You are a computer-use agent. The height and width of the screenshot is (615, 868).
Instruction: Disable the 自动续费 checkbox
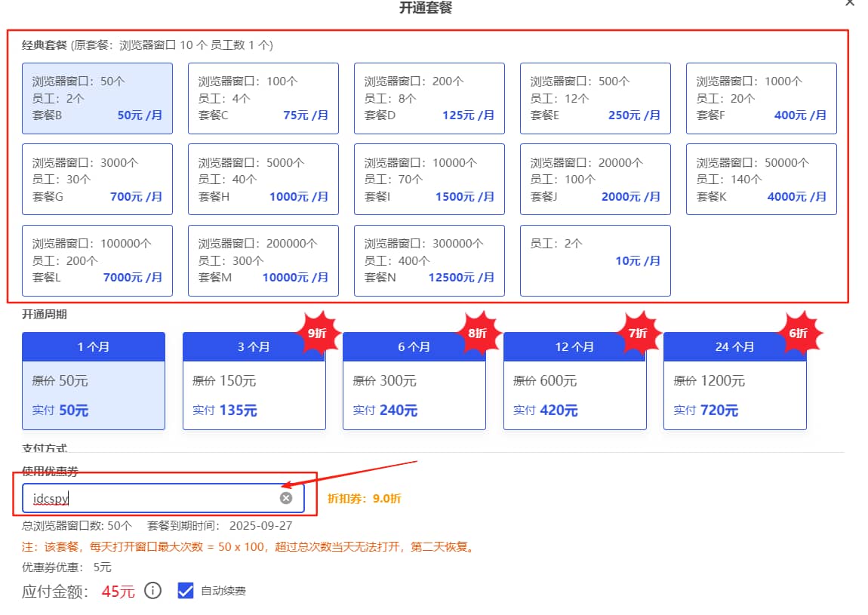(186, 591)
